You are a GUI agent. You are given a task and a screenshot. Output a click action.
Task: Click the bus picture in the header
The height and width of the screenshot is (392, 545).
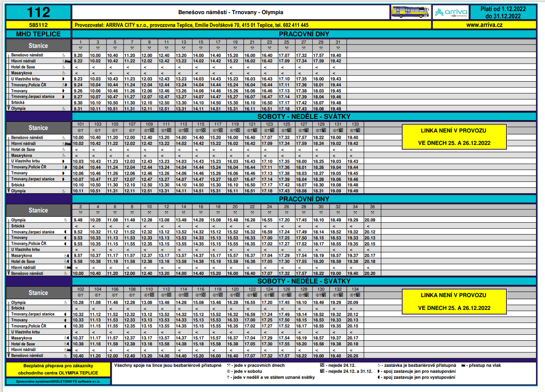(x=410, y=12)
